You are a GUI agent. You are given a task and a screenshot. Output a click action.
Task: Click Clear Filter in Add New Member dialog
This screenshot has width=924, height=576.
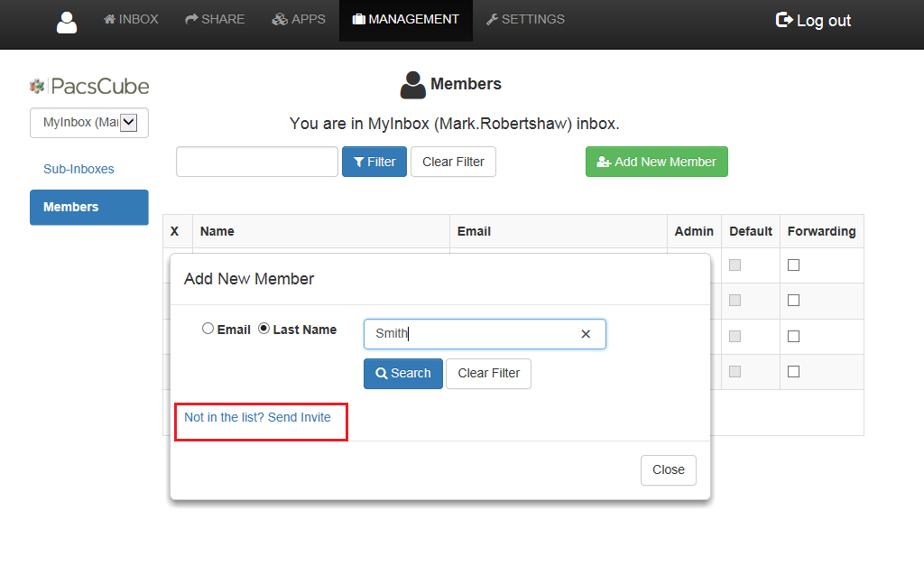point(488,373)
